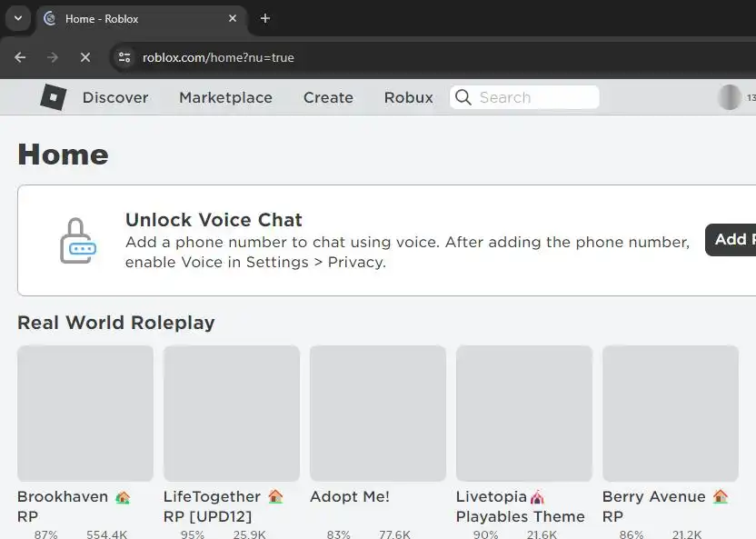Click the 21.2K player count
The image size is (756, 539).
point(687,534)
